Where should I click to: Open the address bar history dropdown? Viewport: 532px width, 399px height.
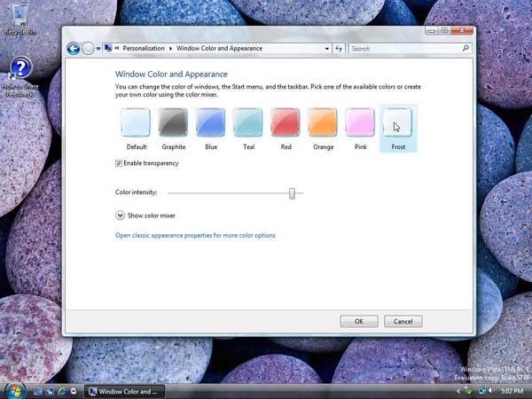coord(325,49)
